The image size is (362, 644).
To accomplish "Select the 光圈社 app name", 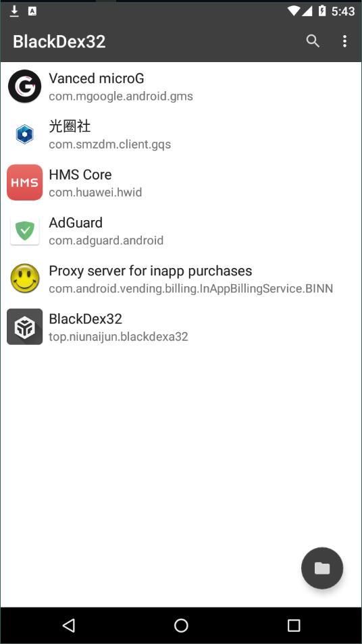I will click(70, 126).
